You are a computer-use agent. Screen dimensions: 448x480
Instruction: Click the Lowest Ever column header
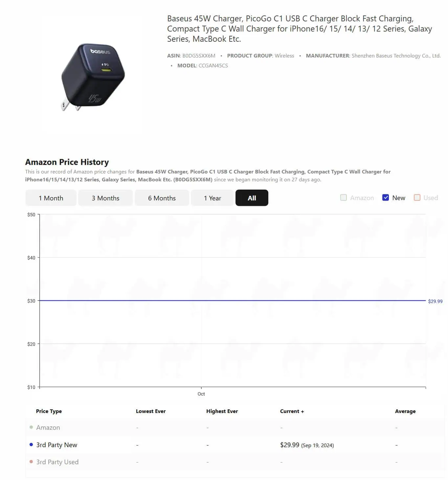click(x=151, y=411)
